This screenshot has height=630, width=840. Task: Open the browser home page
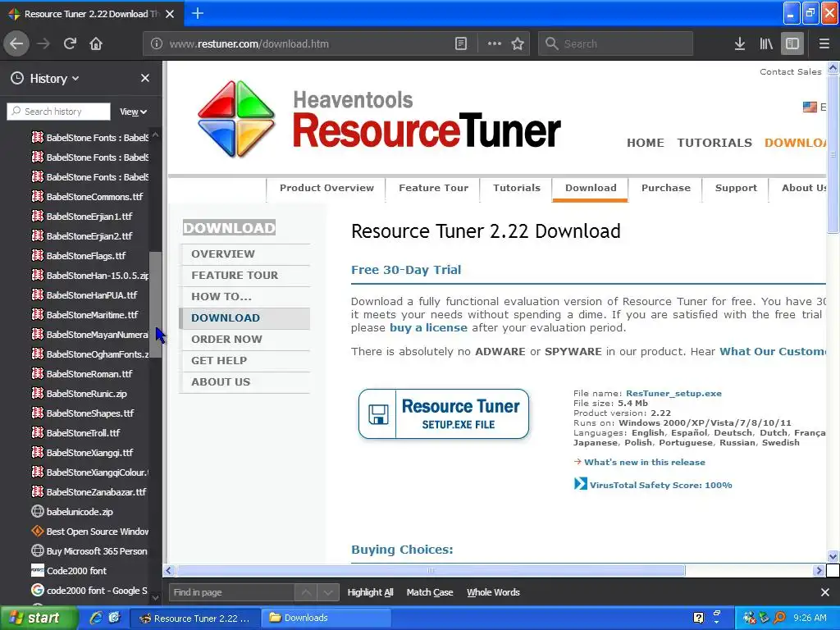click(96, 43)
